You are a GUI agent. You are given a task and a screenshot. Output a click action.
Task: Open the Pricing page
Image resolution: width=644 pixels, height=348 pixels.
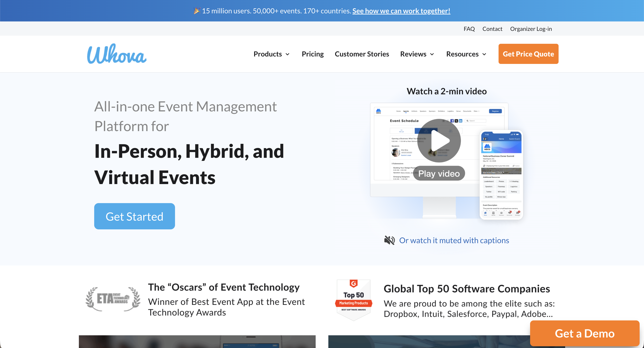point(313,54)
